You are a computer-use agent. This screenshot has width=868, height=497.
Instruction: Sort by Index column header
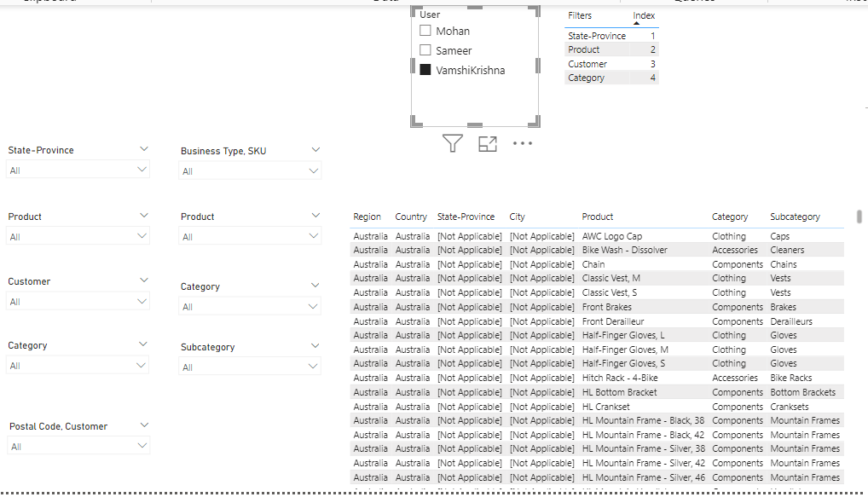pyautogui.click(x=644, y=15)
